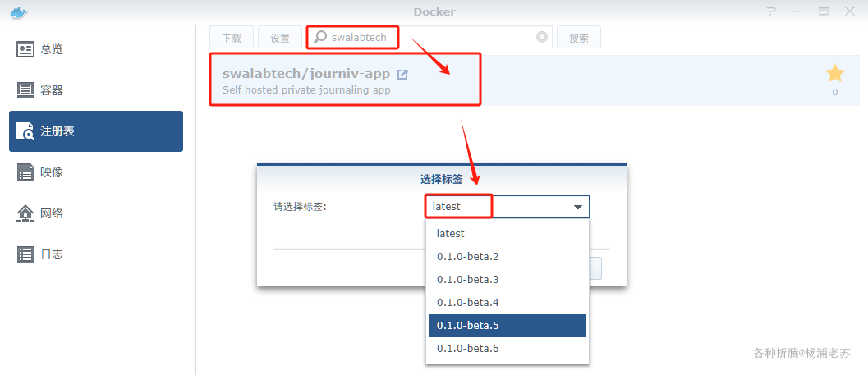Focus the swalabtech search input field
This screenshot has width=868, height=375.
pyautogui.click(x=429, y=37)
